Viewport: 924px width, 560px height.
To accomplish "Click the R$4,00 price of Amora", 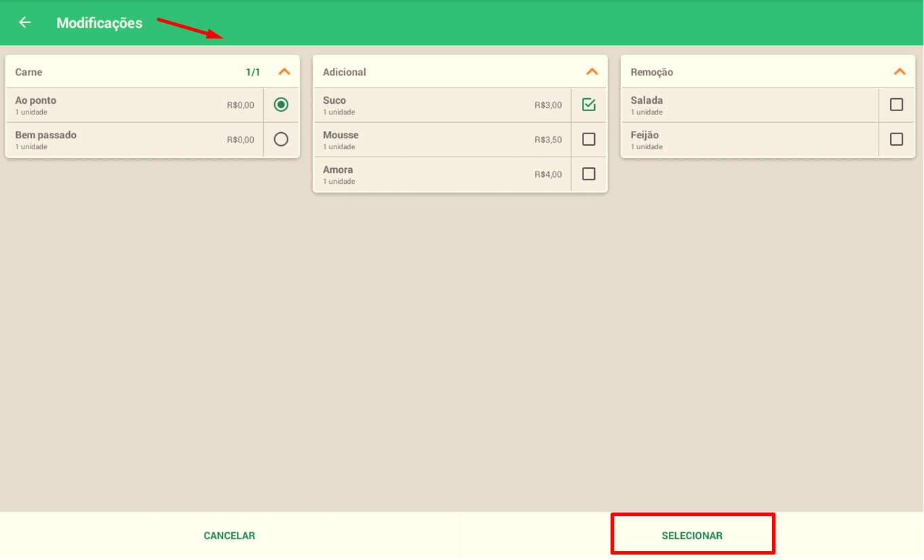I will pos(548,174).
